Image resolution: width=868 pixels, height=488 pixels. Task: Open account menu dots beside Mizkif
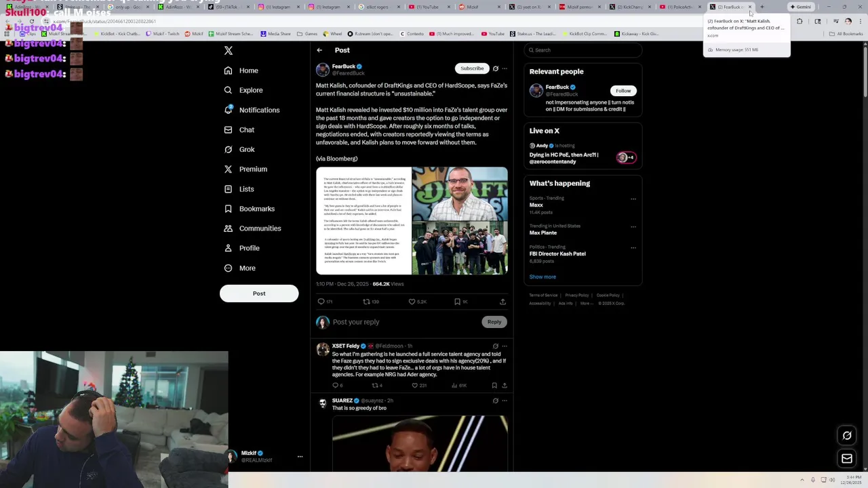point(300,457)
